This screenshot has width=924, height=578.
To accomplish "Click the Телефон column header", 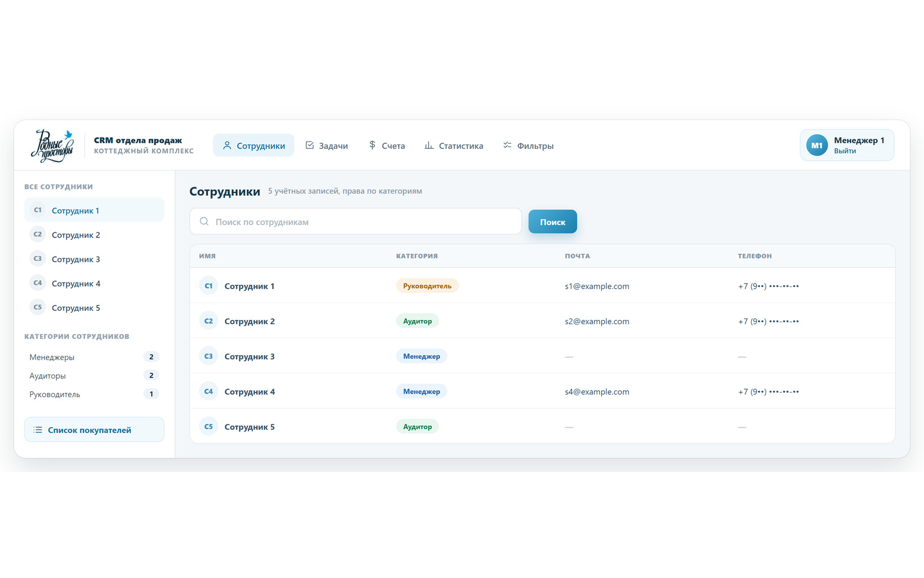I will click(x=755, y=256).
